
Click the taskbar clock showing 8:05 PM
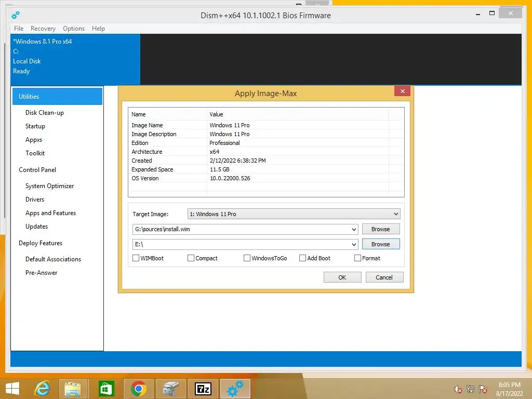coord(509,389)
